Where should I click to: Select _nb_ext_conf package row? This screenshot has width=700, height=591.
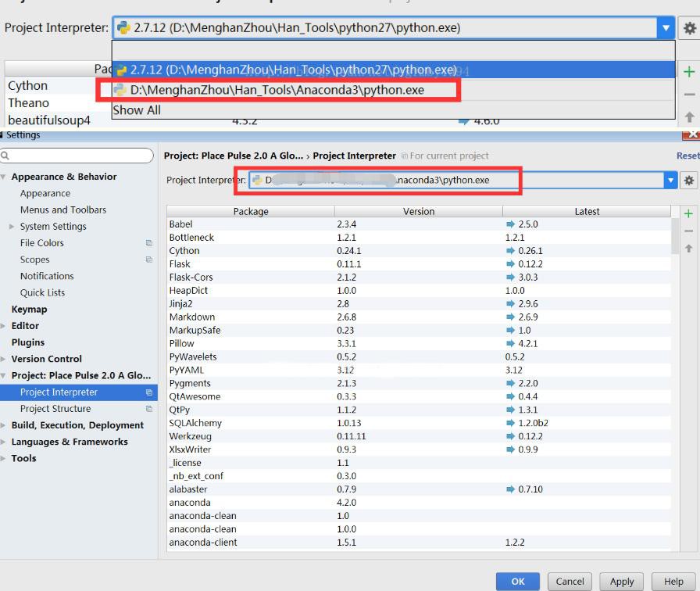coord(419,476)
